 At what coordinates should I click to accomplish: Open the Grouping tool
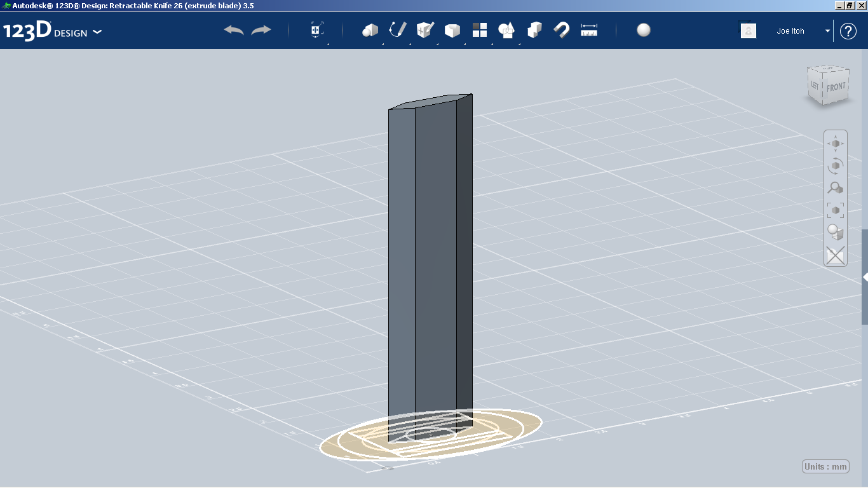point(505,30)
